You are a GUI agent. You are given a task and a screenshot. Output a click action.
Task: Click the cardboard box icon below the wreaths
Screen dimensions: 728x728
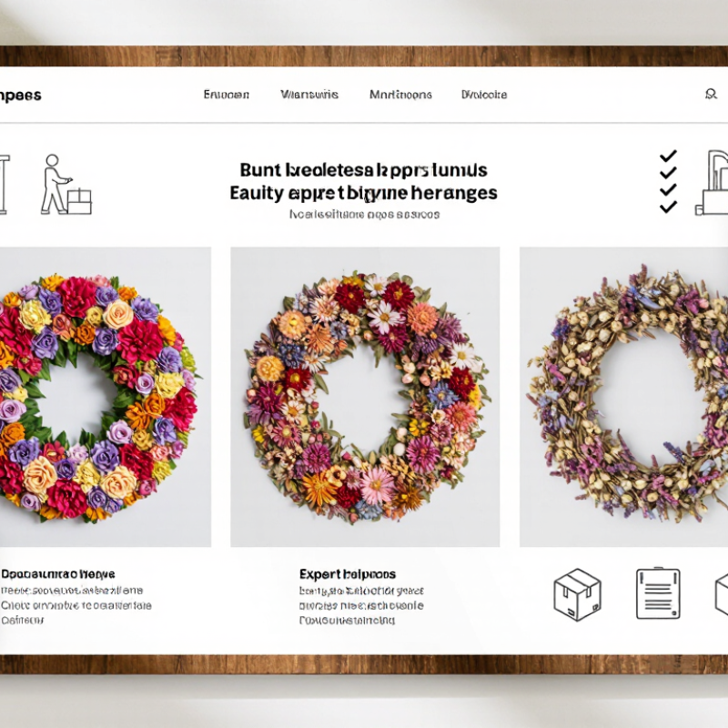(x=577, y=594)
